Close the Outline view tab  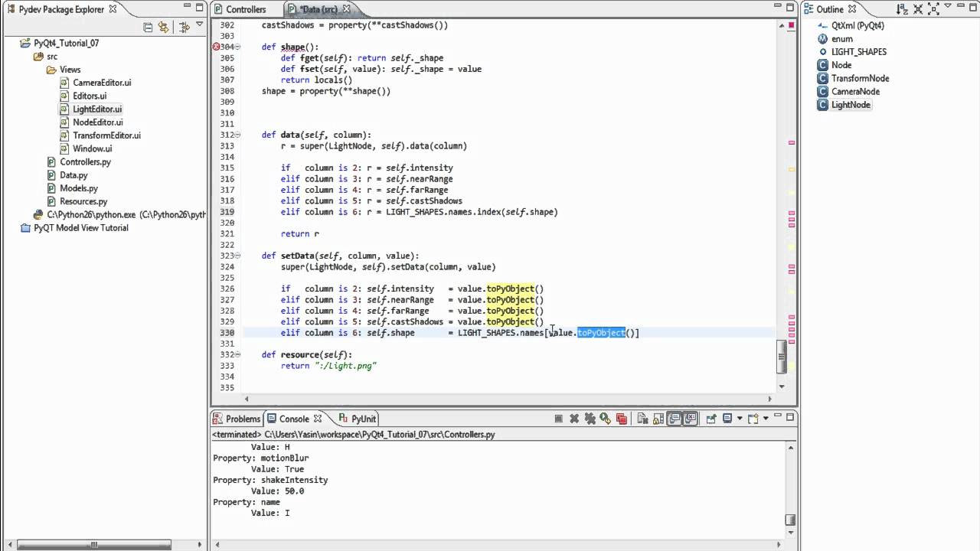point(853,9)
